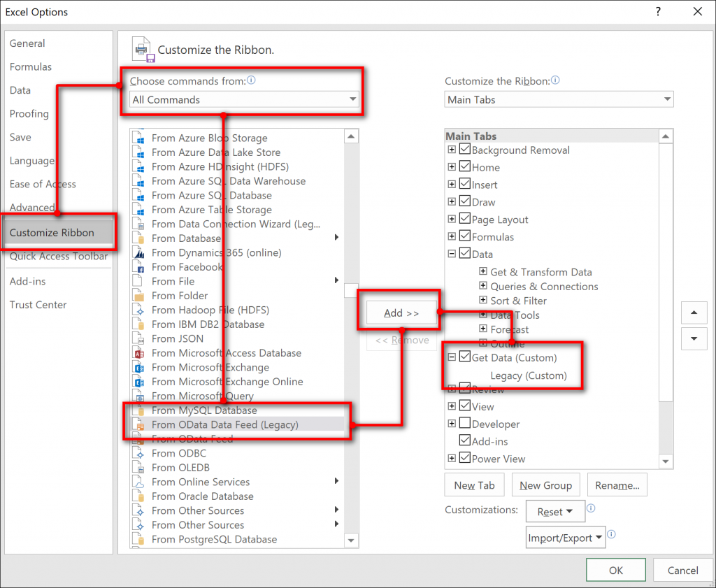Click the From Hadoop File (HDFS) icon
Viewport: 716px width, 588px height.
(x=138, y=310)
